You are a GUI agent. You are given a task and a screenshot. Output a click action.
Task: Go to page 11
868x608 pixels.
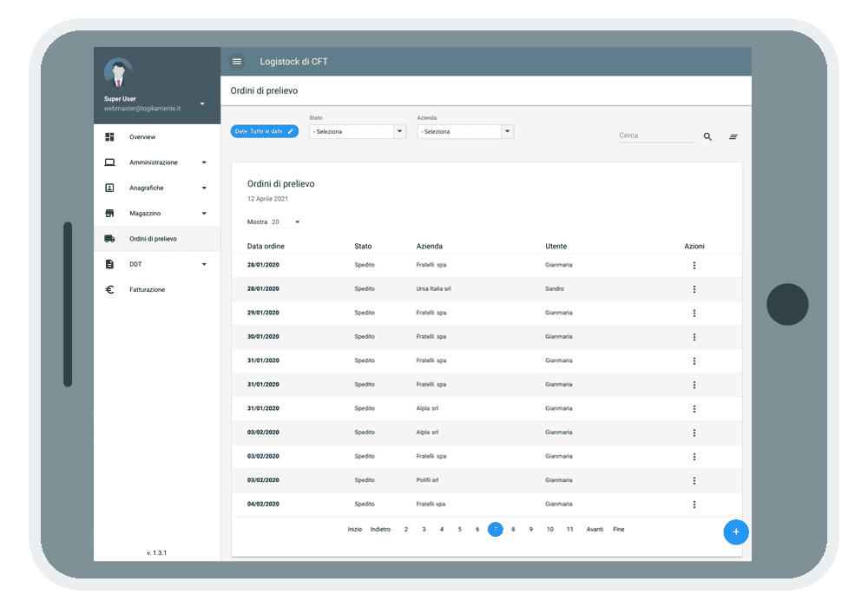[x=569, y=529]
